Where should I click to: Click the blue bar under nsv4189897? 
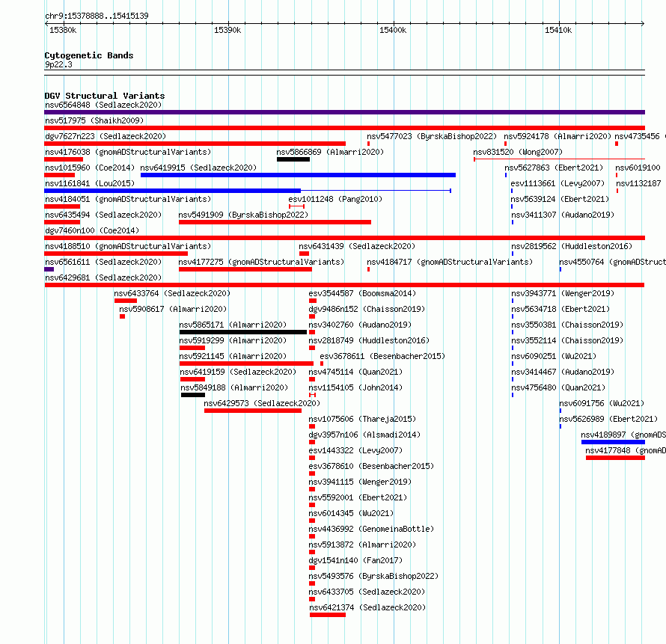pos(614,442)
